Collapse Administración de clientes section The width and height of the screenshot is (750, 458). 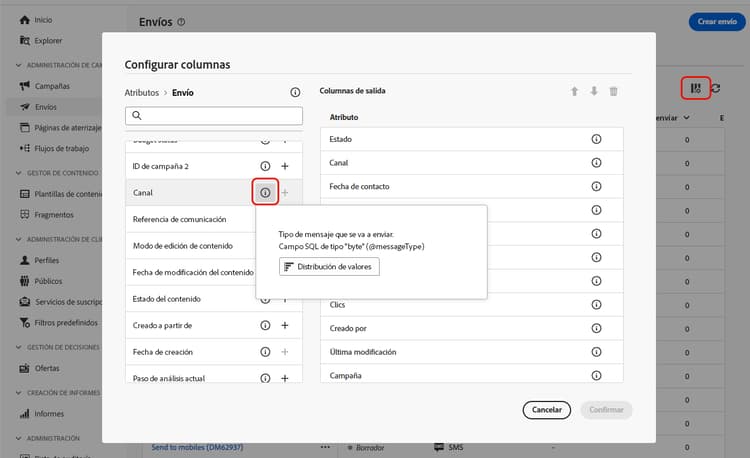point(19,239)
